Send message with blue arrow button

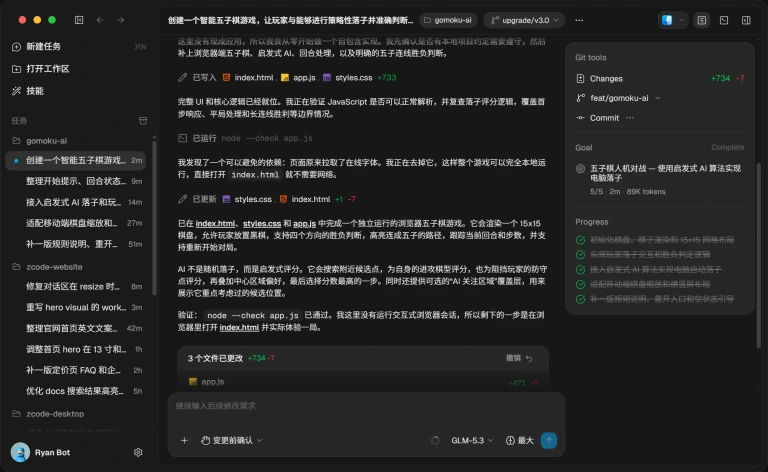(x=549, y=441)
